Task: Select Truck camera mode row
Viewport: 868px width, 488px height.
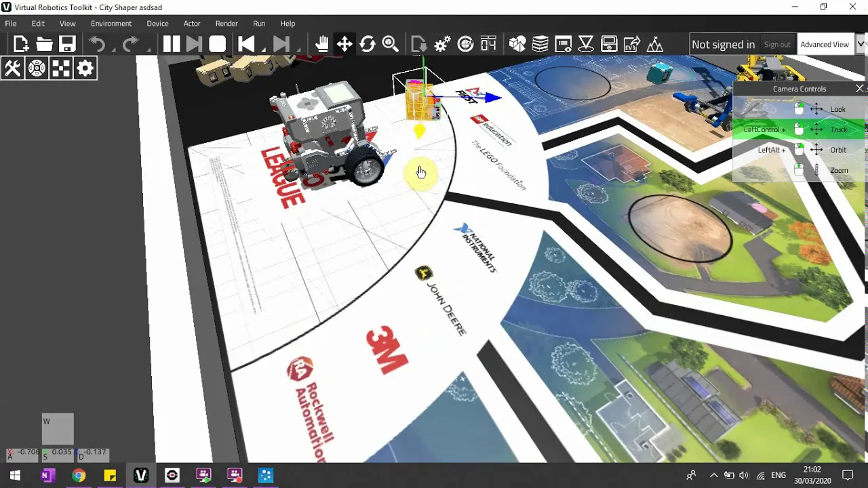Action: click(x=799, y=129)
